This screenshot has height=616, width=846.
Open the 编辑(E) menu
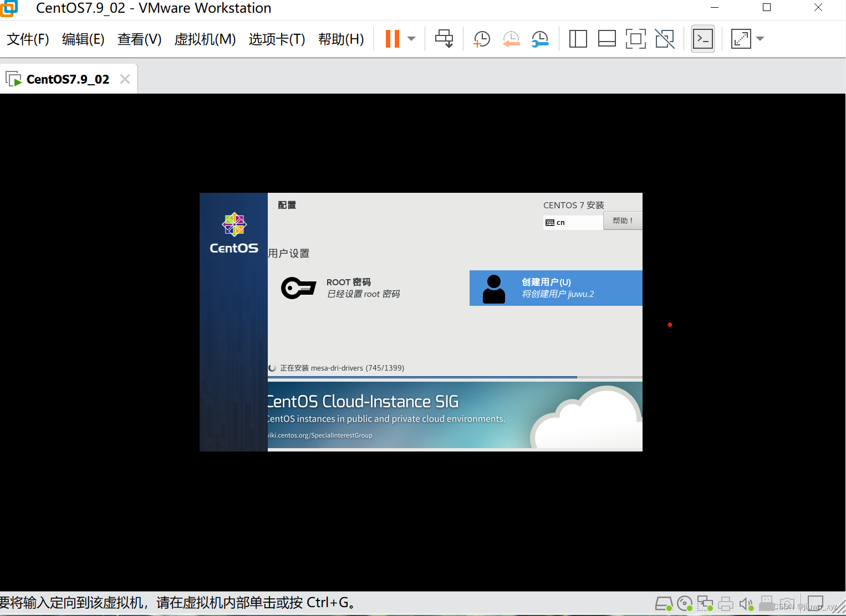(x=83, y=39)
